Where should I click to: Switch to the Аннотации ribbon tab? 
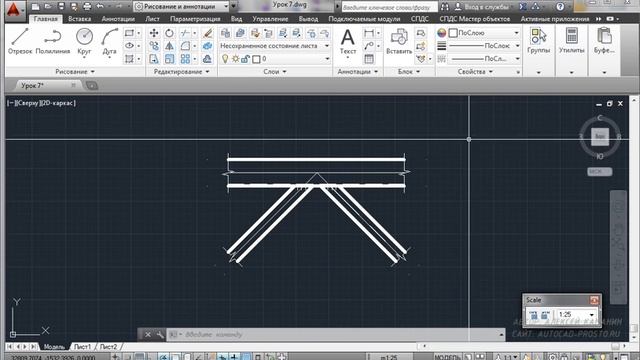click(x=118, y=19)
